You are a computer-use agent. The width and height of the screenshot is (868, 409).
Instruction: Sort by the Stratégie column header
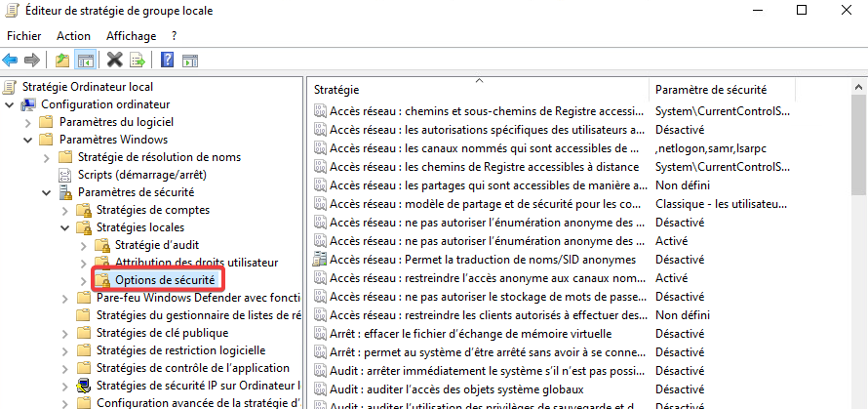pos(477,89)
